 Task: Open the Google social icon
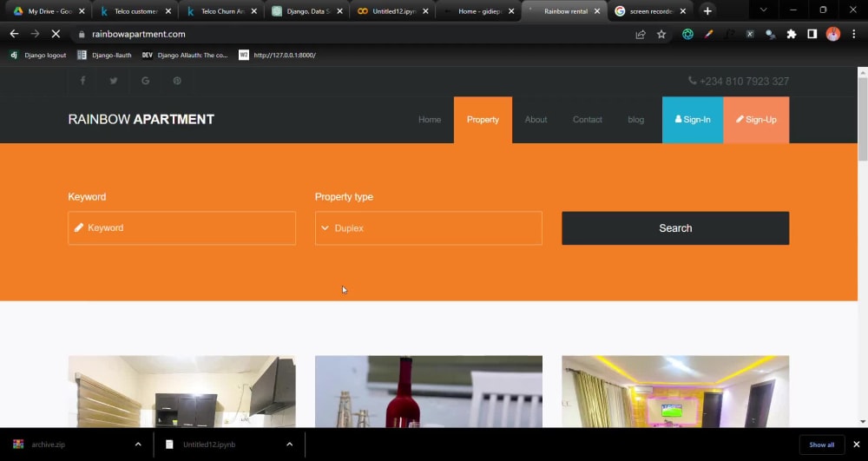[x=145, y=81]
